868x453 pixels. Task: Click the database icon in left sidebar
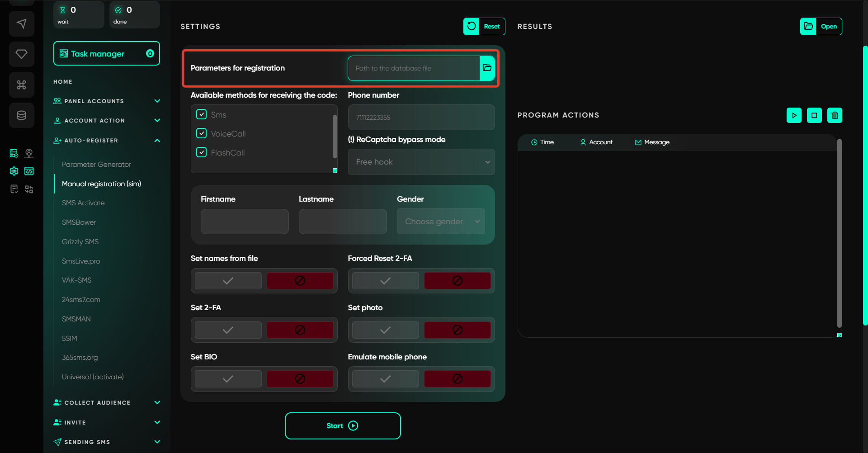click(x=21, y=115)
